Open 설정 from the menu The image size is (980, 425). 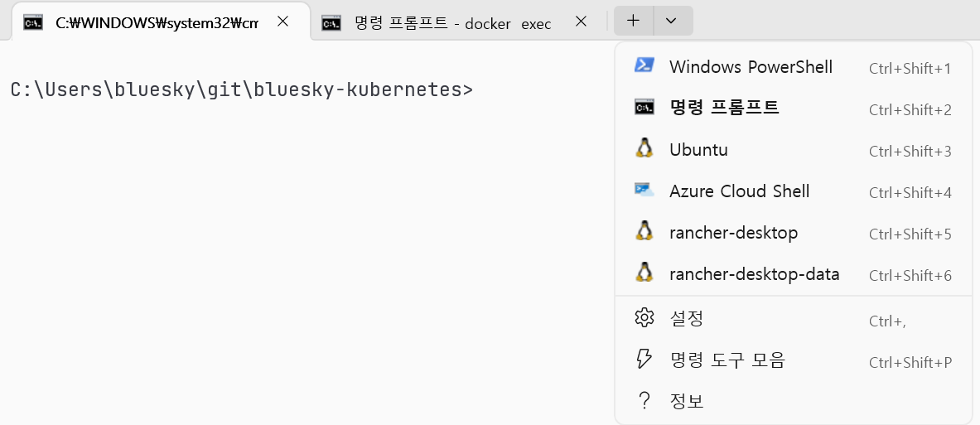tap(793, 319)
